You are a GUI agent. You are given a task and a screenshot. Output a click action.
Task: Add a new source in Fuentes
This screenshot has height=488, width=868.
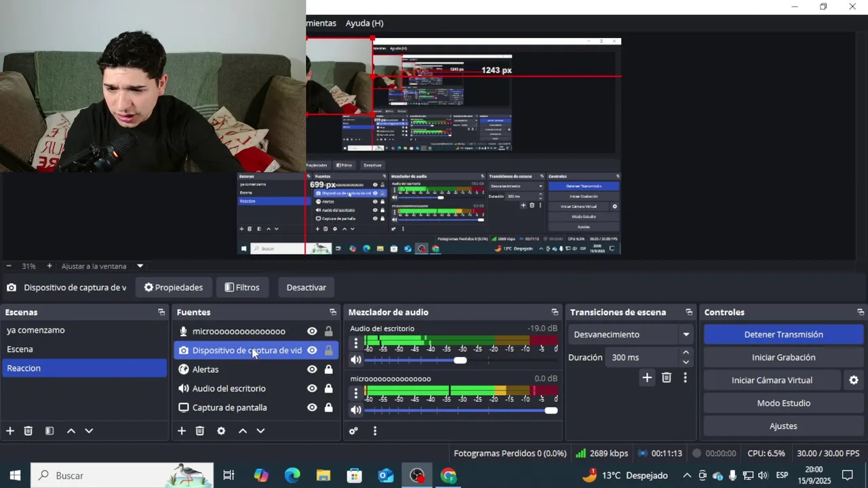click(x=182, y=431)
